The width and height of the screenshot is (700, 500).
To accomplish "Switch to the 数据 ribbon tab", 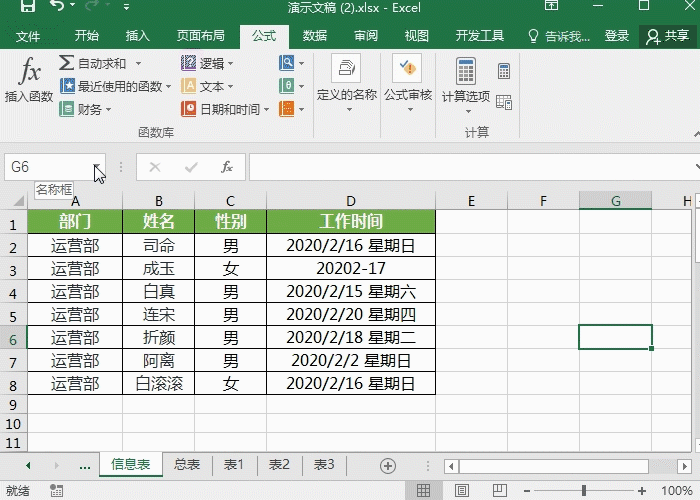I will pyautogui.click(x=315, y=36).
